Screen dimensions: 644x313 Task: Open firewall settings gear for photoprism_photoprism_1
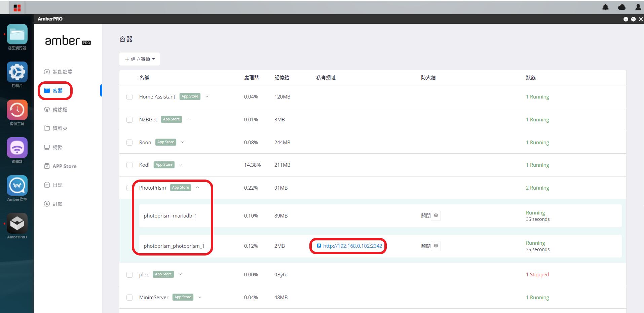(x=436, y=246)
